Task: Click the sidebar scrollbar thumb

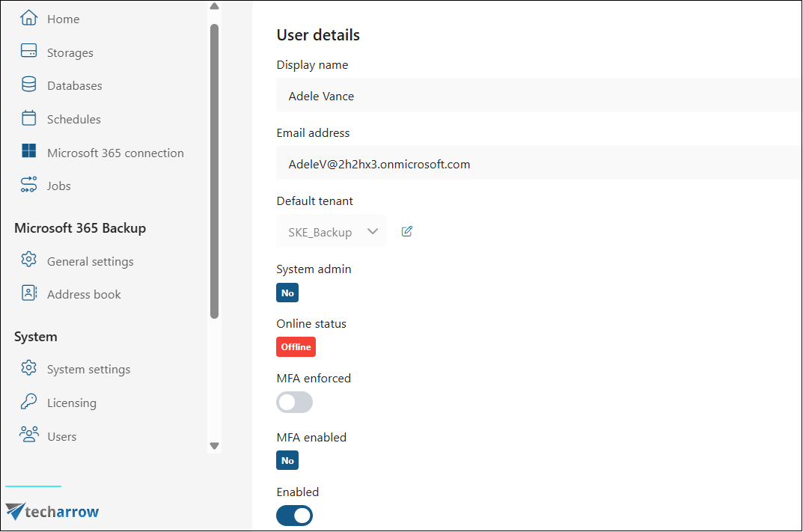Action: 215,171
